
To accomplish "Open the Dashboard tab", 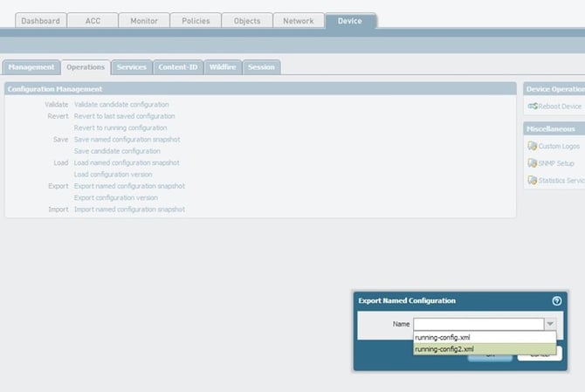I will tap(41, 21).
